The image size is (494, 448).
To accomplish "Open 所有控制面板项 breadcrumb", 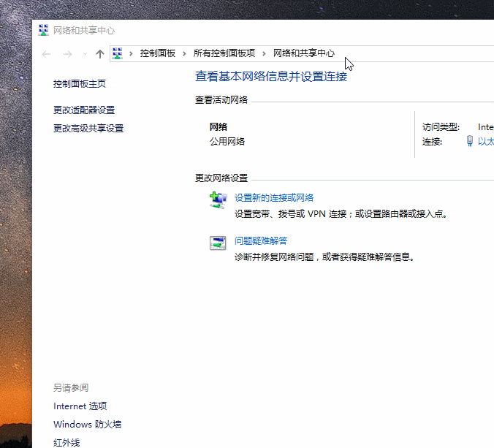I will pos(224,53).
